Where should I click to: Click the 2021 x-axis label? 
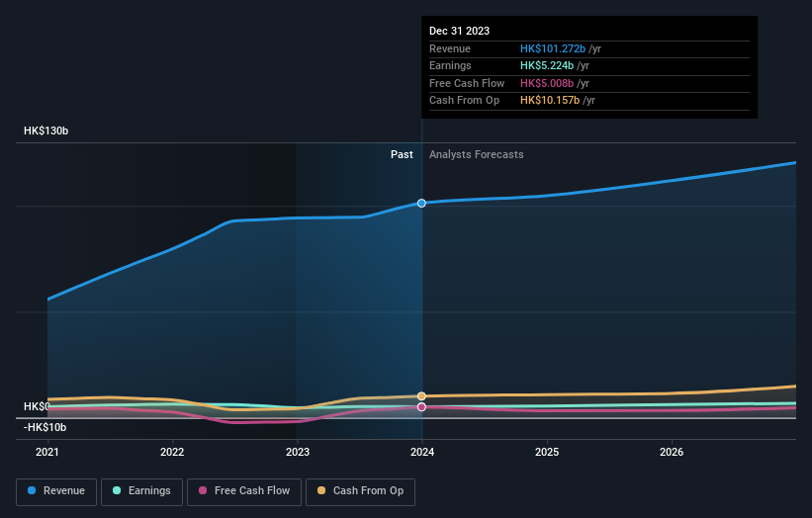tap(47, 453)
